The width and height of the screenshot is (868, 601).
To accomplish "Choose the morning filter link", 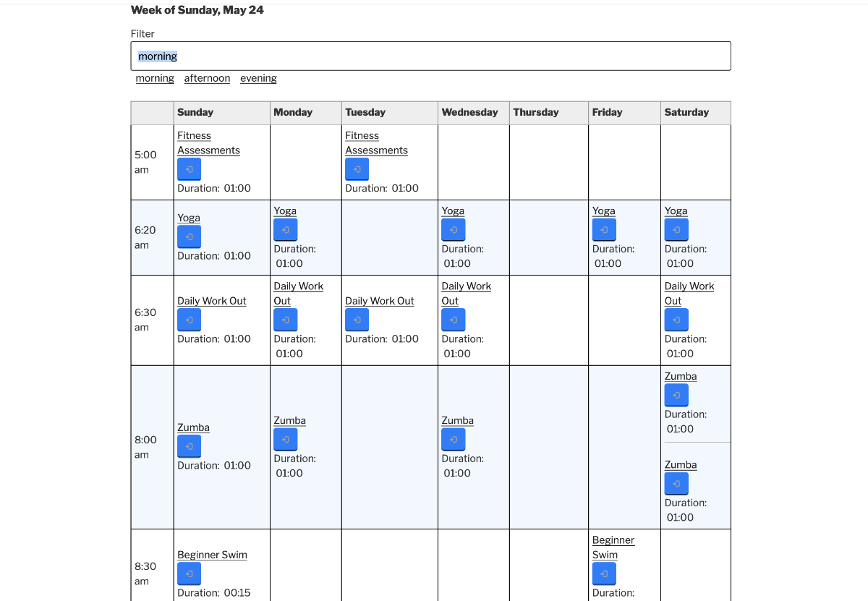I will [155, 78].
